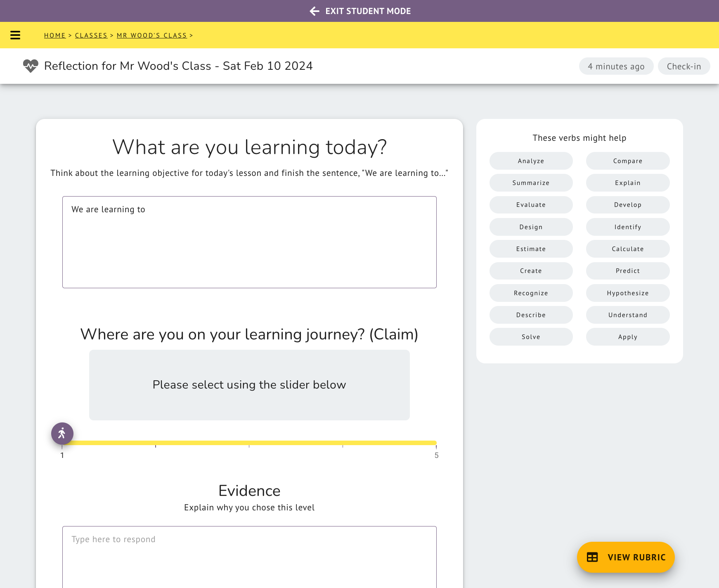Click the heartbeat reflection icon
This screenshot has width=719, height=588.
pos(31,66)
